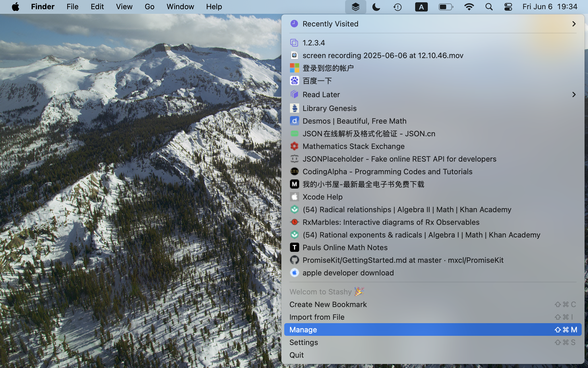Open 我的小书屋-最新最全电子书免费下载 bookmark
The width and height of the screenshot is (588, 368).
[363, 184]
